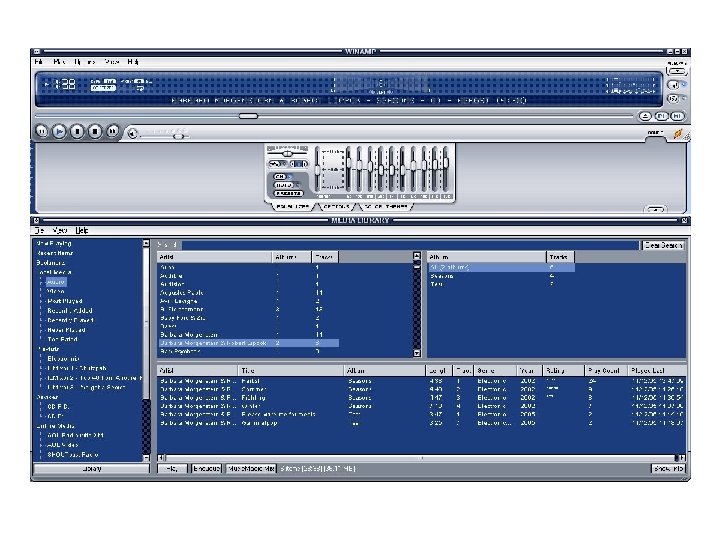Open the Media Library File menu
This screenshot has height=540, width=720.
pyautogui.click(x=39, y=231)
